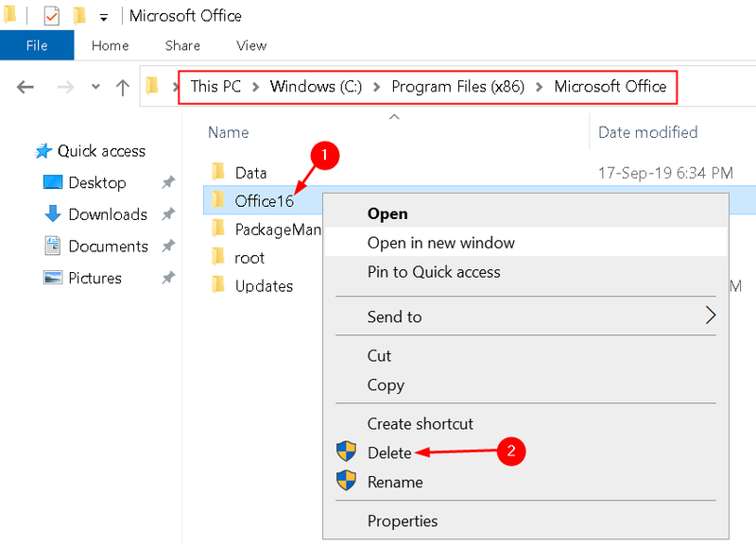The width and height of the screenshot is (756, 545).
Task: Choose Cut from the context menu
Action: (525, 356)
